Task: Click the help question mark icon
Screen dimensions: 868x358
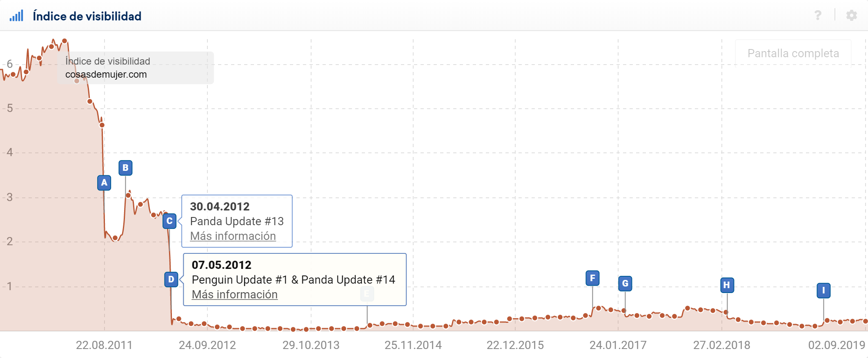Action: [x=818, y=16]
